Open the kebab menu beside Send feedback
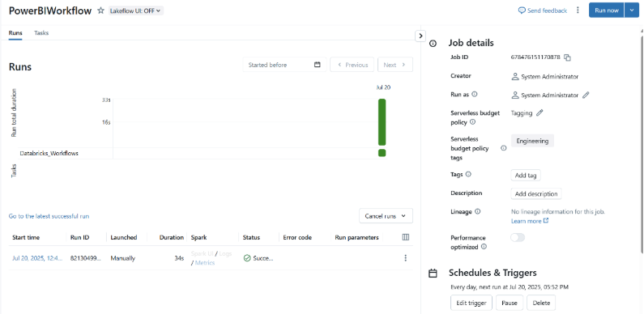The image size is (644, 314). 578,11
